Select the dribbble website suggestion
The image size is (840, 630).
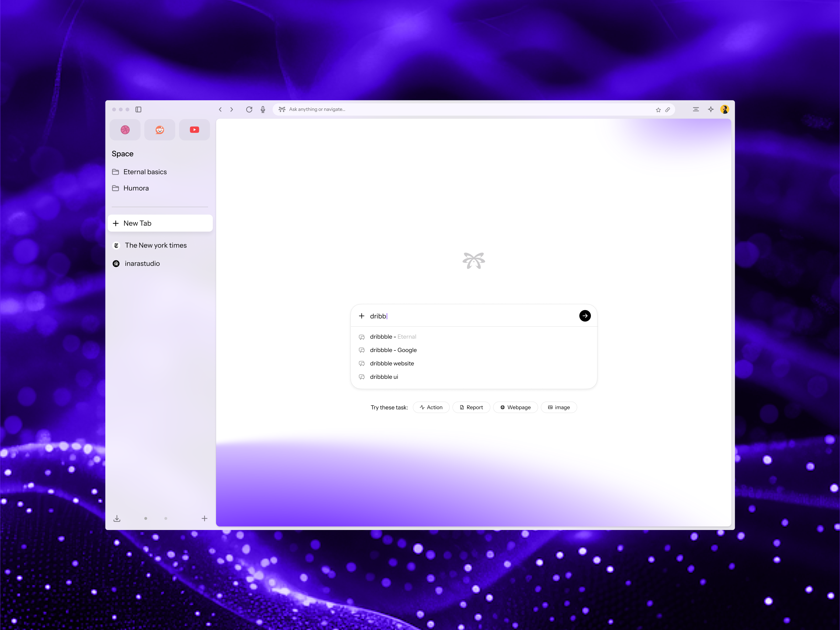[x=392, y=363]
